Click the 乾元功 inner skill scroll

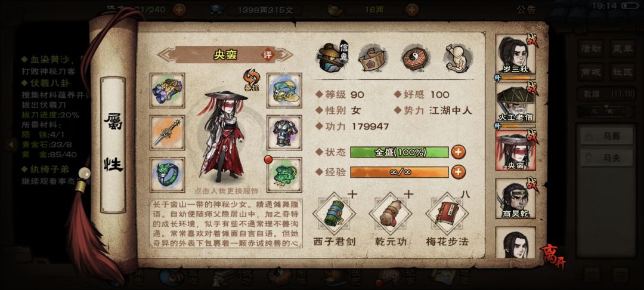click(x=390, y=214)
